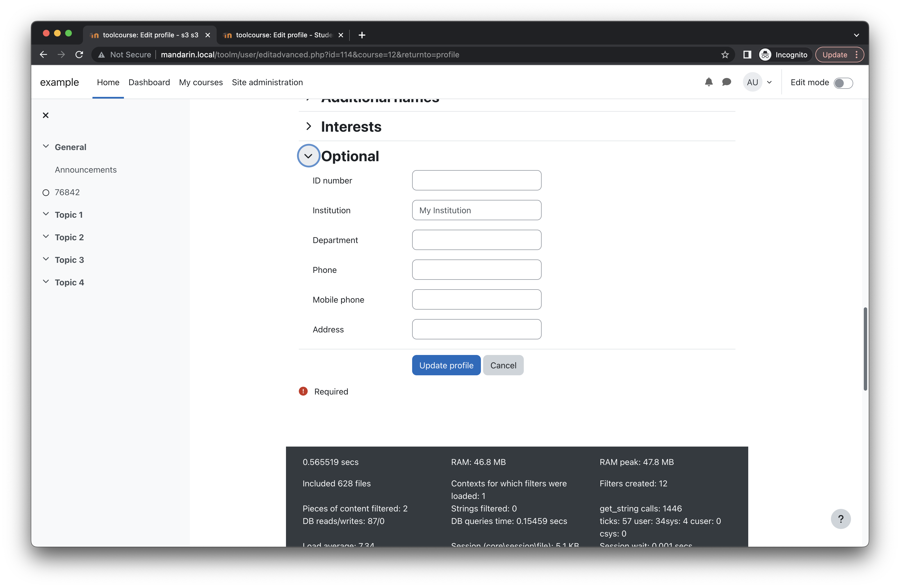Screen dimensions: 900x588
Task: Click the Department input field
Action: tap(476, 240)
